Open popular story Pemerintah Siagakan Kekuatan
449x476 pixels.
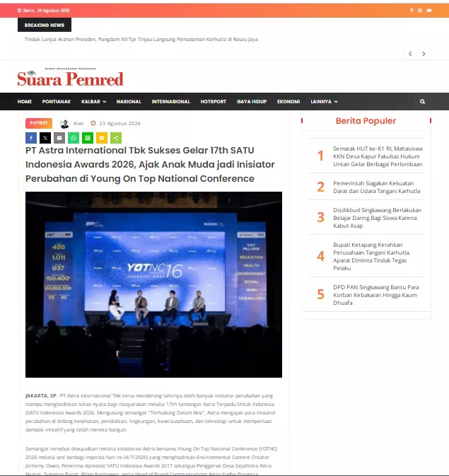(377, 187)
